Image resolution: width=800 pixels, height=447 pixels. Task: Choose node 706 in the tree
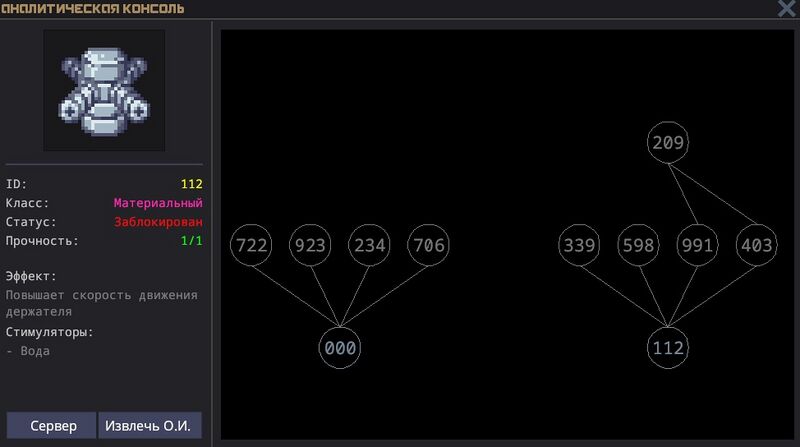pos(428,245)
